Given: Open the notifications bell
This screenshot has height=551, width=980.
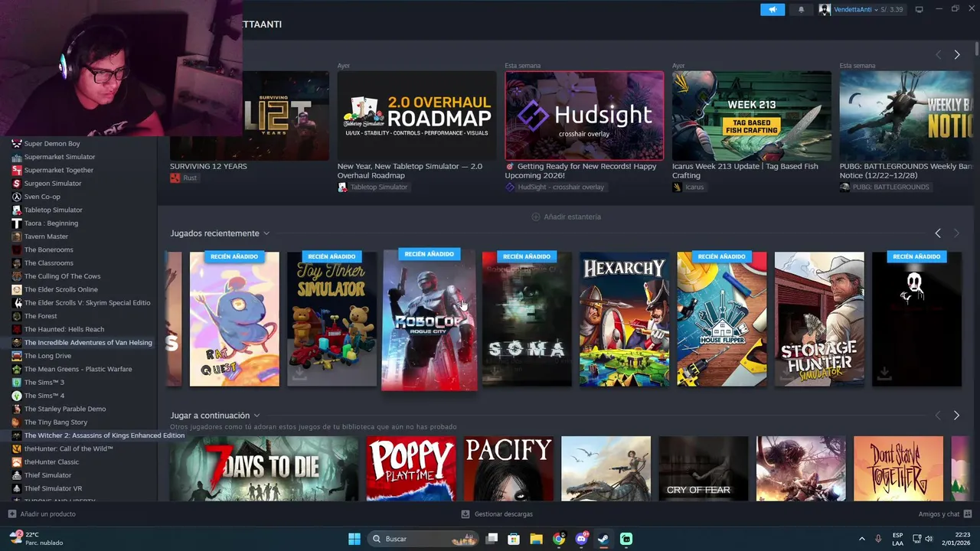Looking at the screenshot, I should 802,9.
